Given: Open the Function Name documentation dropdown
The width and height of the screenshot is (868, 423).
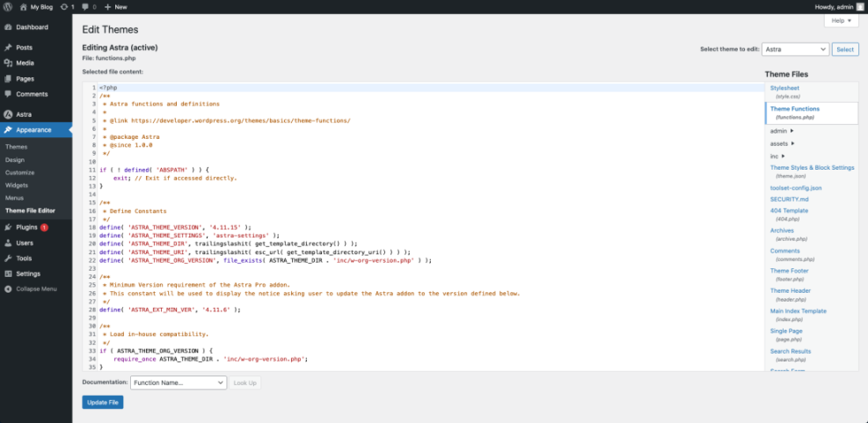Looking at the screenshot, I should (x=179, y=383).
